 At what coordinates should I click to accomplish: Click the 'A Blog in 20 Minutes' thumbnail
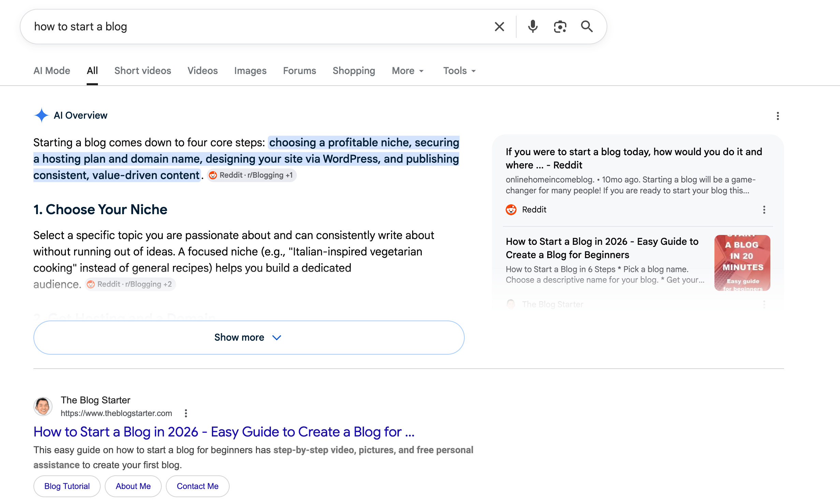click(742, 263)
